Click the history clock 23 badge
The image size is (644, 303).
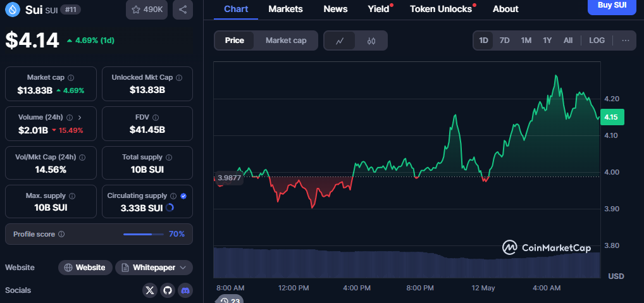coord(230,300)
